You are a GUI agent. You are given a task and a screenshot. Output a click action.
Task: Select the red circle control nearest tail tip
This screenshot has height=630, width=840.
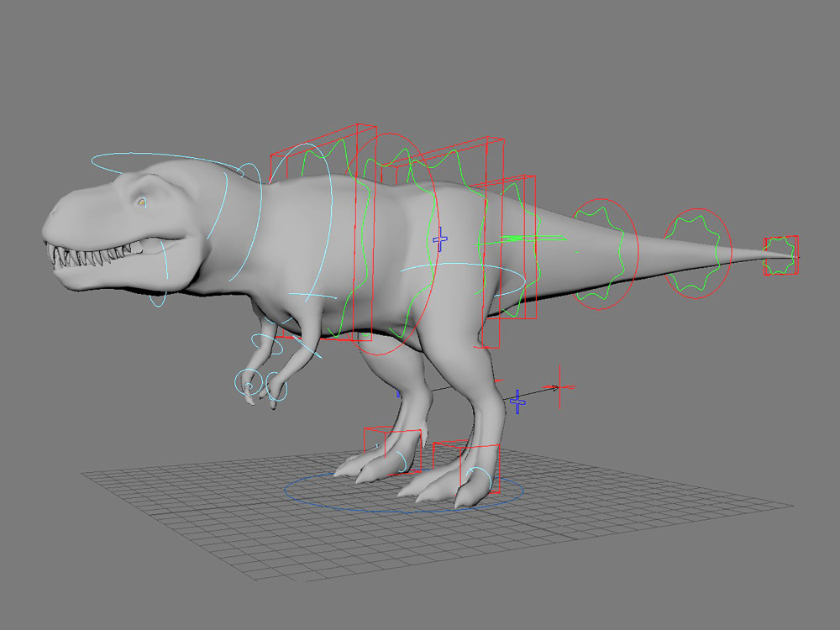pos(697,254)
